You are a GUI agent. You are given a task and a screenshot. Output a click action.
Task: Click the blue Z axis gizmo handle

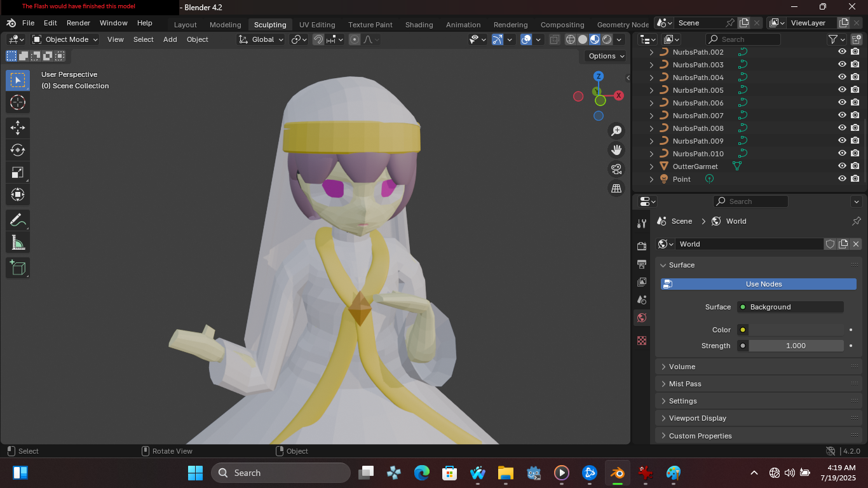click(x=598, y=76)
